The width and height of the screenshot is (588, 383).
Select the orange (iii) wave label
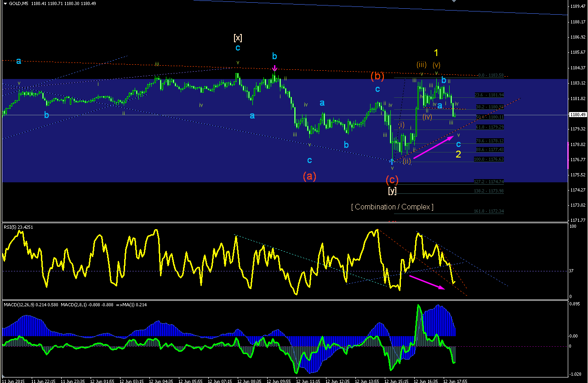[422, 65]
